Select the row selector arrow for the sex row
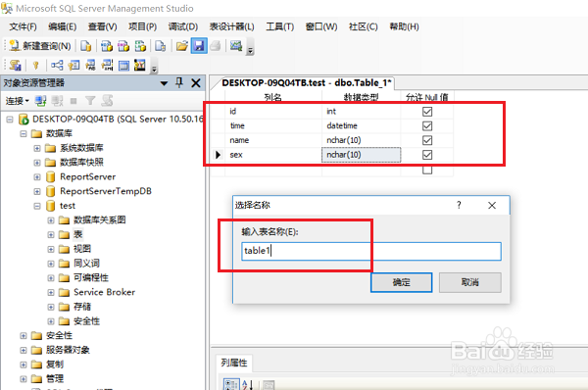 [x=218, y=155]
